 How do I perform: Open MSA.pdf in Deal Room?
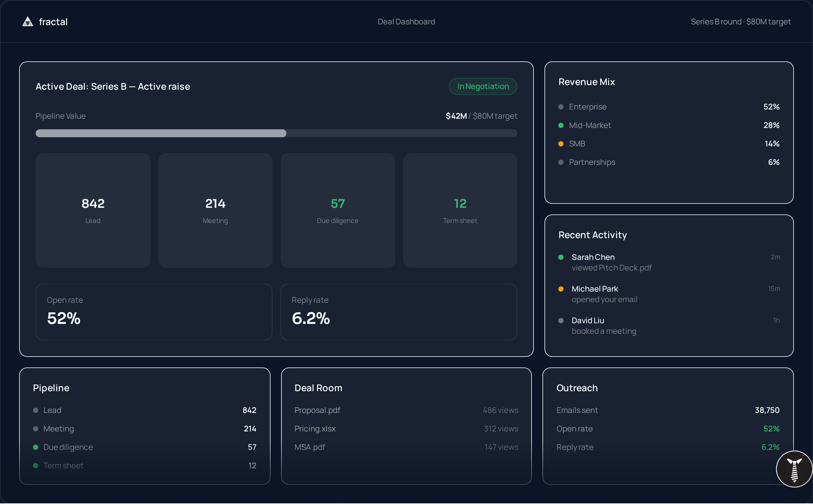coord(406,448)
